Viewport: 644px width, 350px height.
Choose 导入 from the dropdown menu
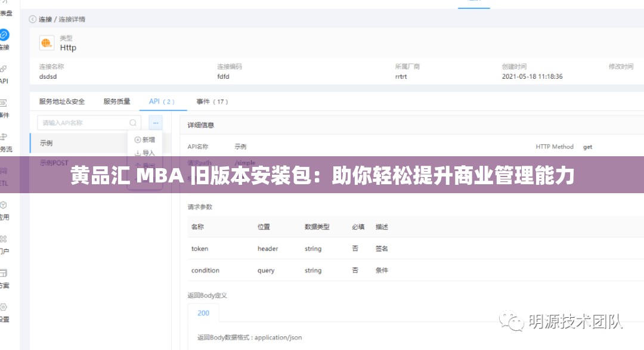point(145,153)
